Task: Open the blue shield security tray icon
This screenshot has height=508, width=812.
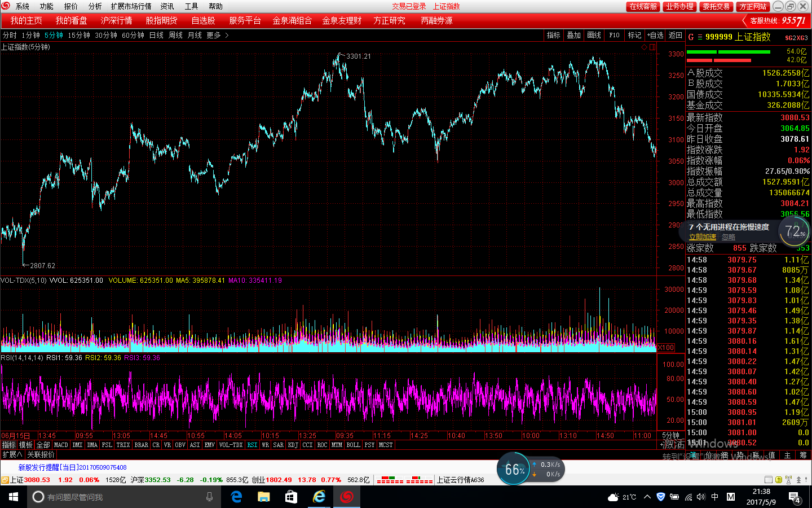Action: pyautogui.click(x=661, y=497)
